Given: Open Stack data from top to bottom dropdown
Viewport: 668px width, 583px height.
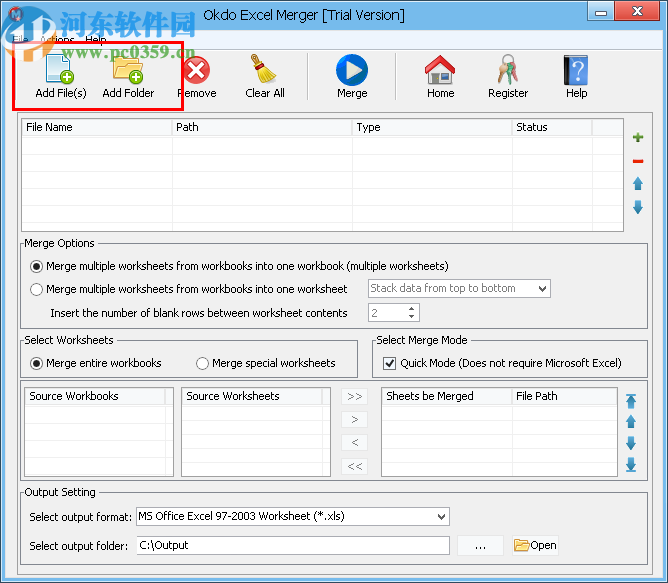Looking at the screenshot, I should (x=459, y=289).
